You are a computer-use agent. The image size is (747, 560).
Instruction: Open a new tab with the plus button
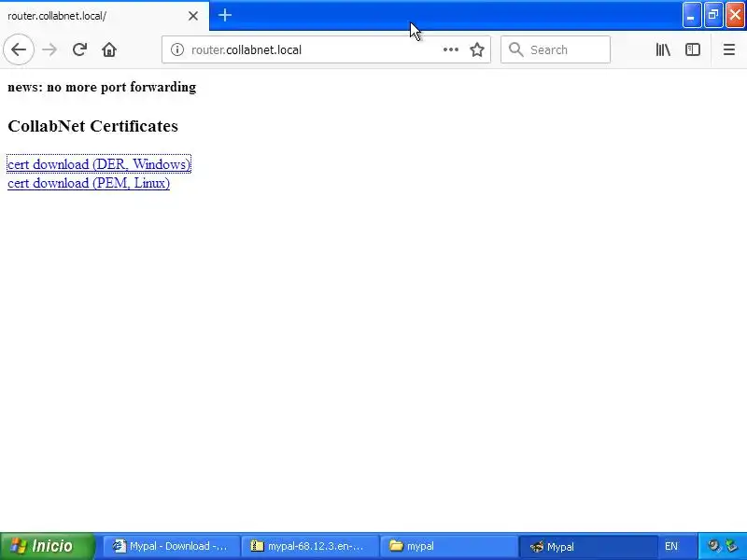coord(225,15)
